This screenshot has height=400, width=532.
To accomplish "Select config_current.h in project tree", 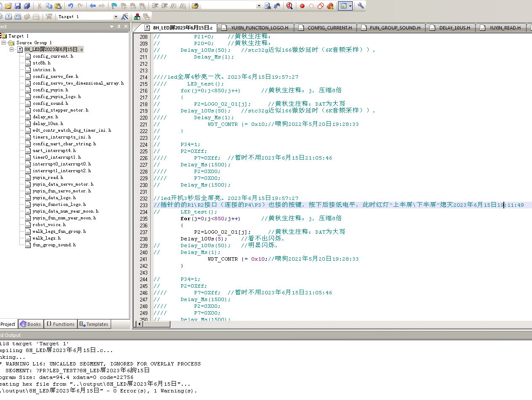I will [x=53, y=56].
